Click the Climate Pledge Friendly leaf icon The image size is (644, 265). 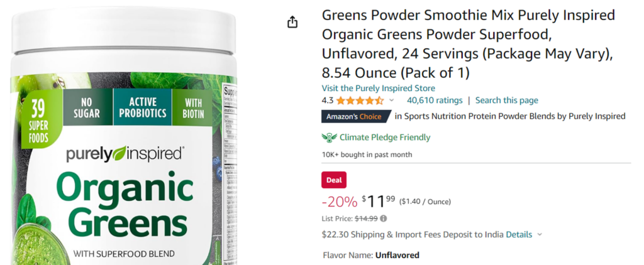point(329,138)
